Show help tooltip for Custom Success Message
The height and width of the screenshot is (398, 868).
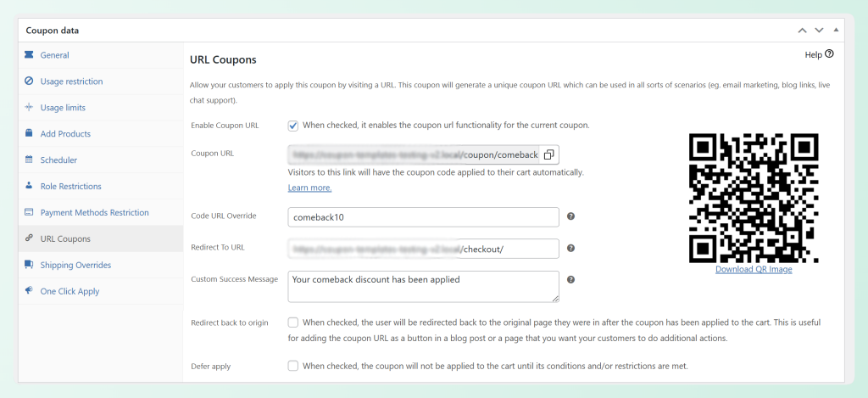(570, 280)
